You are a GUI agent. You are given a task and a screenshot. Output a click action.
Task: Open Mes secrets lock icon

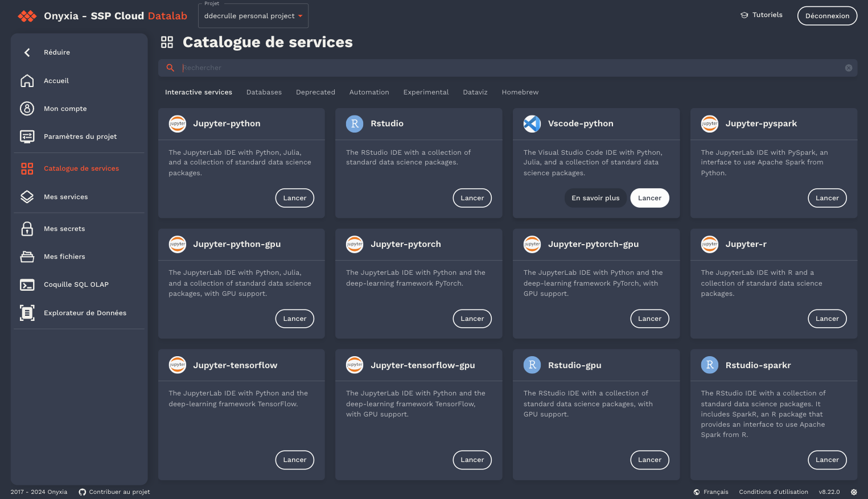[27, 229]
